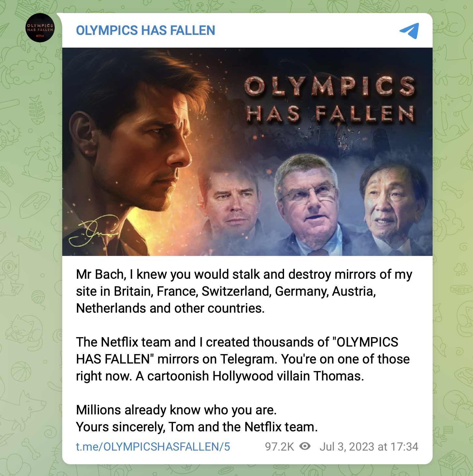Image resolution: width=473 pixels, height=476 pixels.
Task: Click the 97.2K view count
Action: pos(279,446)
